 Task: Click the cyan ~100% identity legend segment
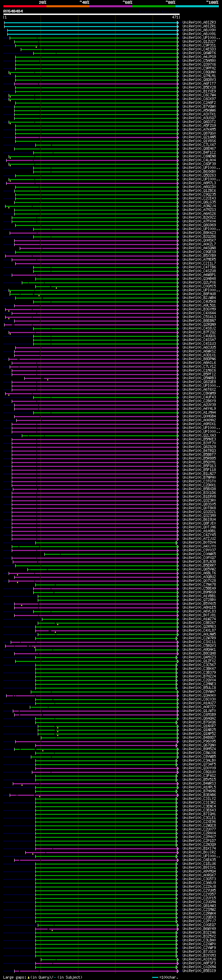(x=197, y=6)
